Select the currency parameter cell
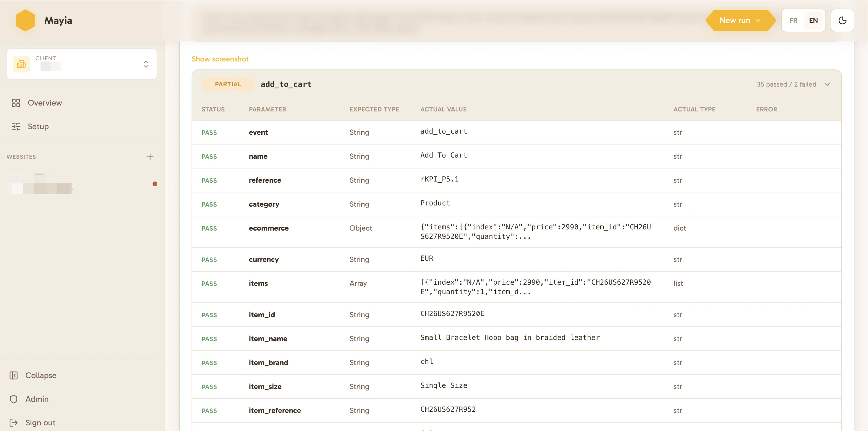Image resolution: width=868 pixels, height=431 pixels. point(263,260)
